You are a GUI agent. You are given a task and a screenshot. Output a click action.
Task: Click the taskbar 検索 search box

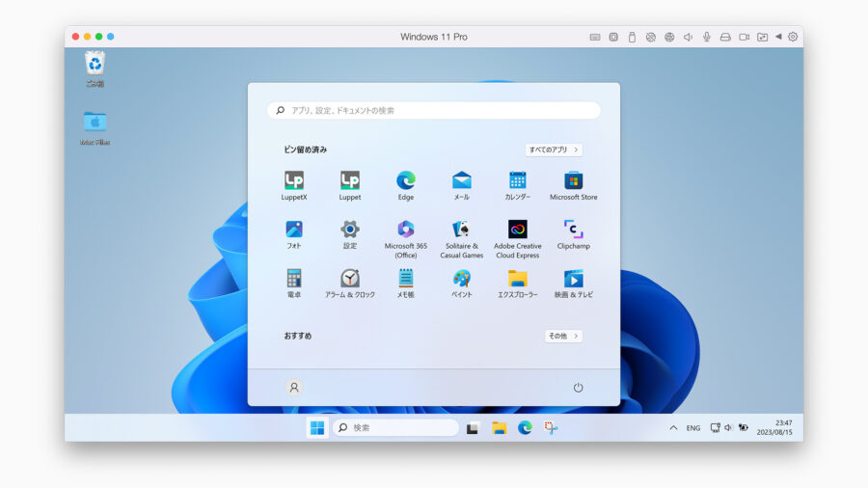click(395, 427)
